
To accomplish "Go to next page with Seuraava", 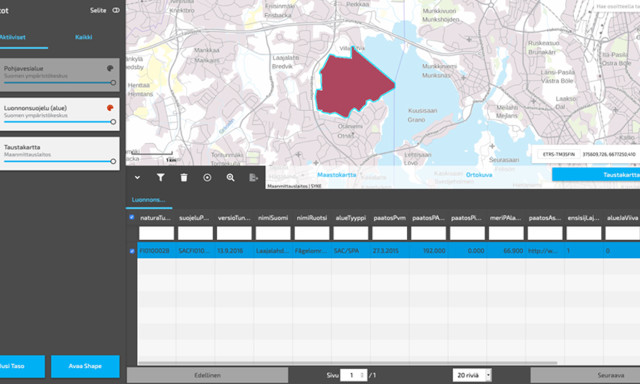I will 585,375.
